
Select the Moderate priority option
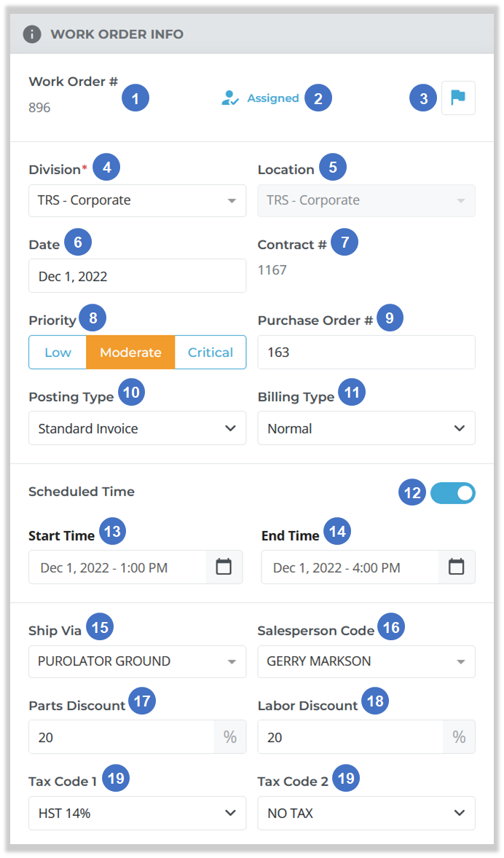click(x=130, y=352)
